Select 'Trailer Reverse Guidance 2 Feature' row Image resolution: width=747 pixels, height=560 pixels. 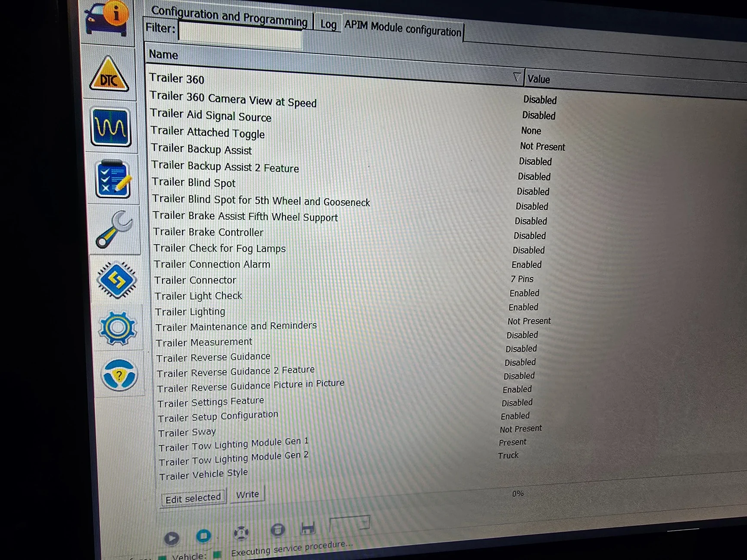coord(236,371)
